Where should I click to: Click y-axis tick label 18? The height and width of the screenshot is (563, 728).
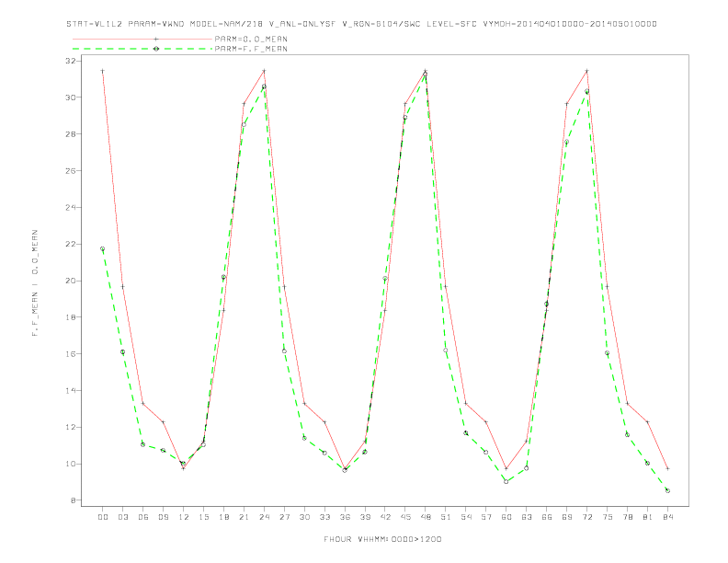71,317
